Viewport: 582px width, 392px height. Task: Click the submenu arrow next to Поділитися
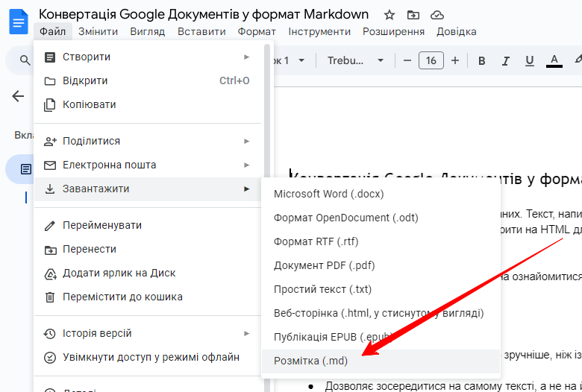(x=246, y=142)
